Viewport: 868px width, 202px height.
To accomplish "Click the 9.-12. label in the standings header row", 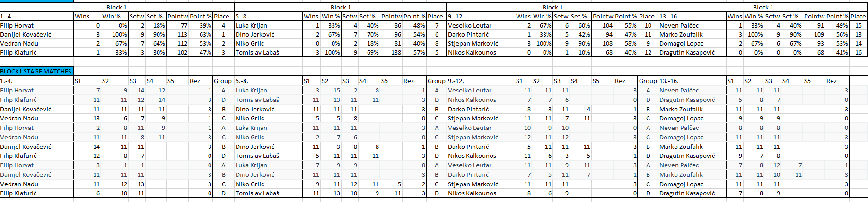I will 456,16.
